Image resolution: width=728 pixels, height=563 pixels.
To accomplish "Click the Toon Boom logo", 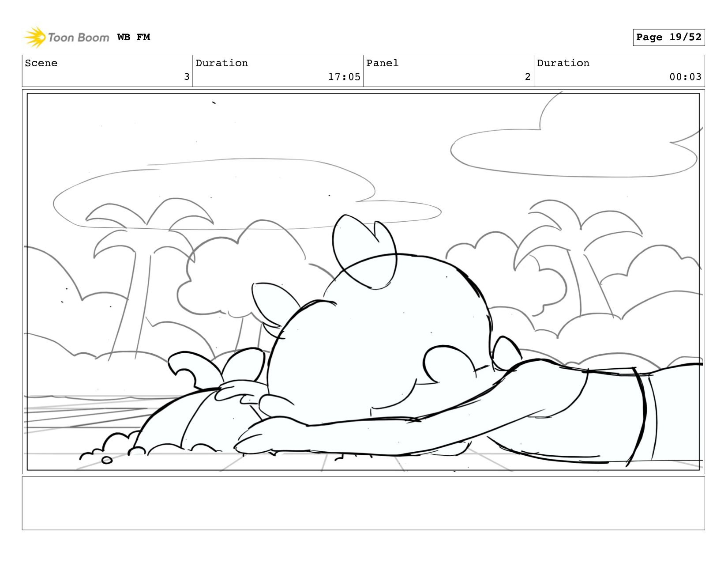I will [x=66, y=37].
